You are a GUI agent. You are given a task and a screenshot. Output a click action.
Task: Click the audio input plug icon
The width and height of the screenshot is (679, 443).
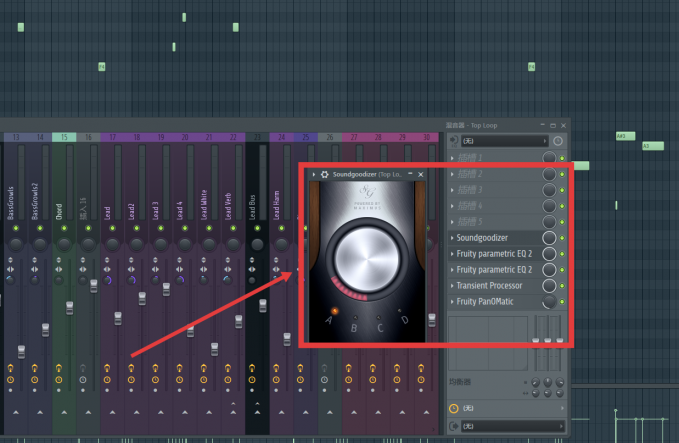(453, 140)
